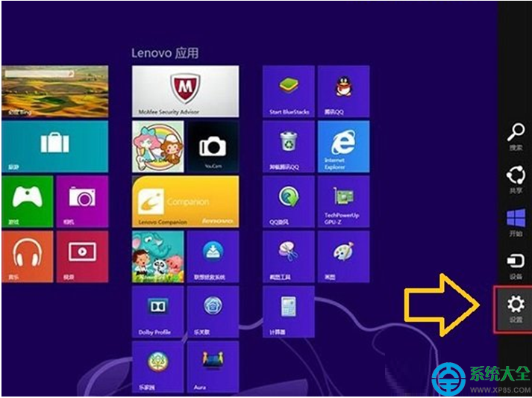Open the Devices charm
This screenshot has height=398, width=532.
click(516, 267)
